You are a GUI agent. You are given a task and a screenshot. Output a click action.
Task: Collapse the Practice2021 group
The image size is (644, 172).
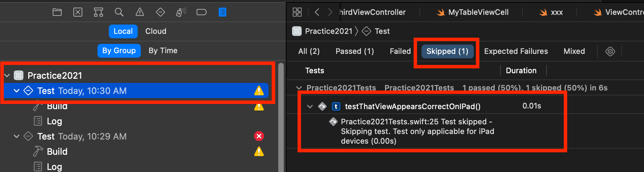tap(7, 75)
